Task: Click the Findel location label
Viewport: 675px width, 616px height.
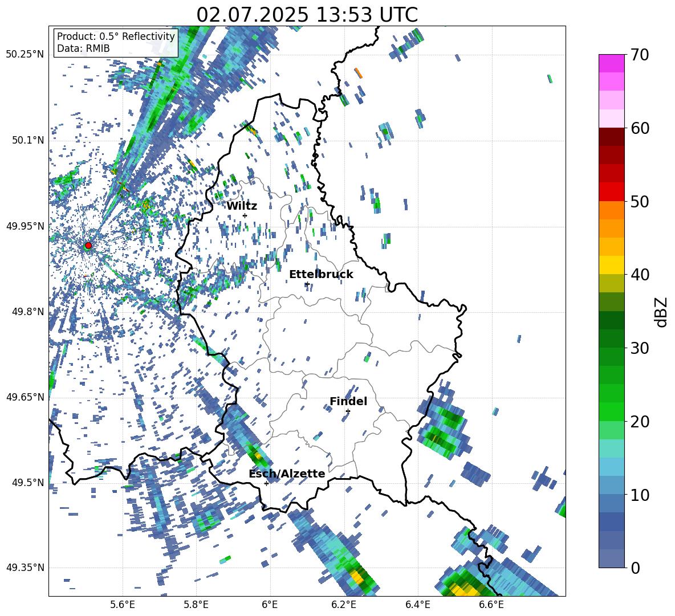Action: click(348, 401)
